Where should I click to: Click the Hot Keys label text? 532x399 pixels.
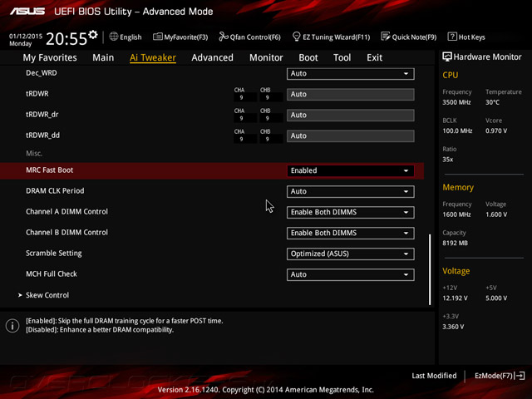tap(471, 37)
